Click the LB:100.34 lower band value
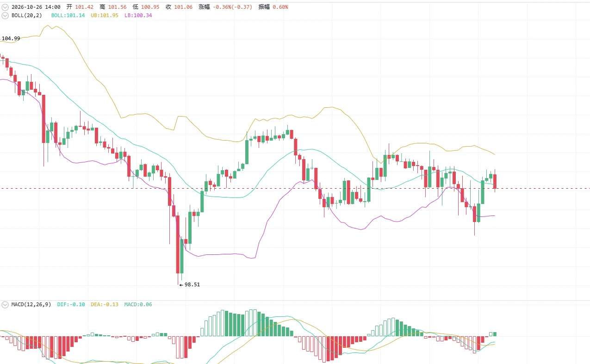 tap(138, 15)
